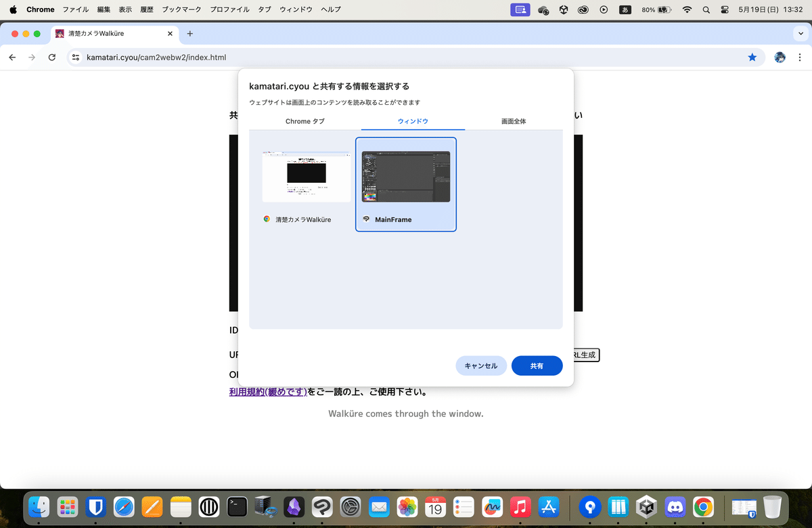Select MainFrame window thumbnail
The height and width of the screenshot is (528, 812).
406,184
